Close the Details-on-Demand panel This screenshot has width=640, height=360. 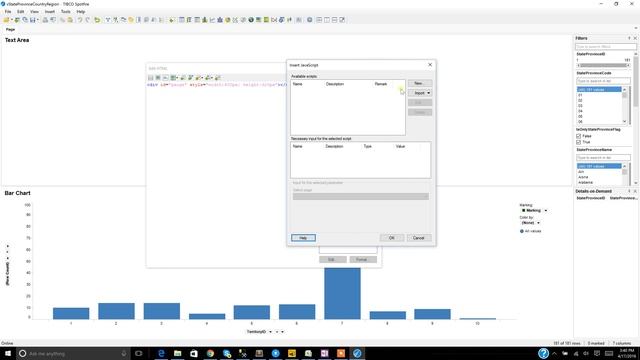[x=635, y=191]
